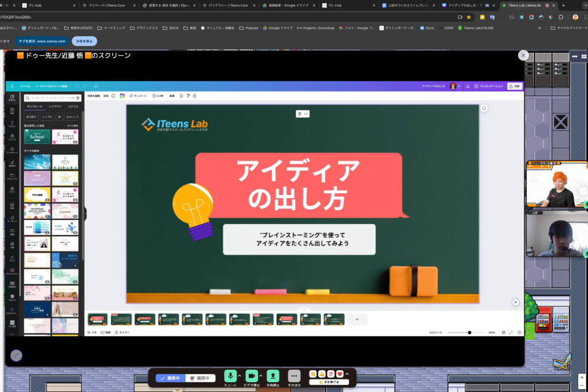The width and height of the screenshot is (588, 392).
Task: Send the clap reaction in Zoom
Action: [313, 374]
